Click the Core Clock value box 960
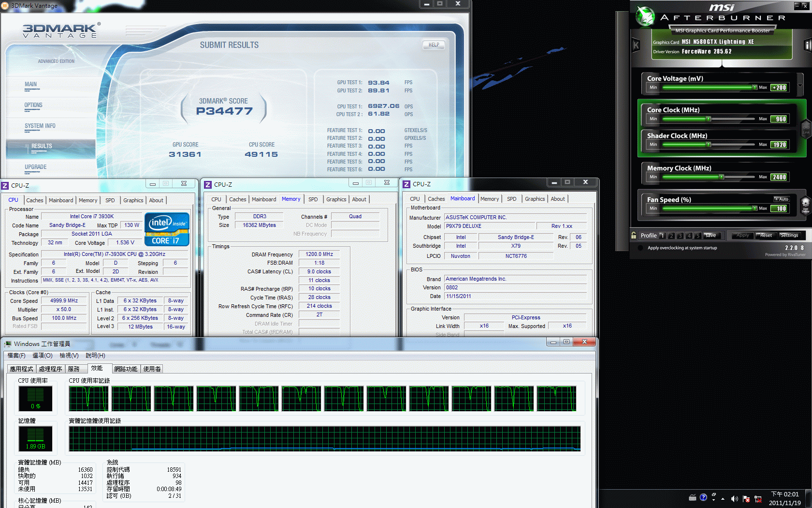 (779, 119)
